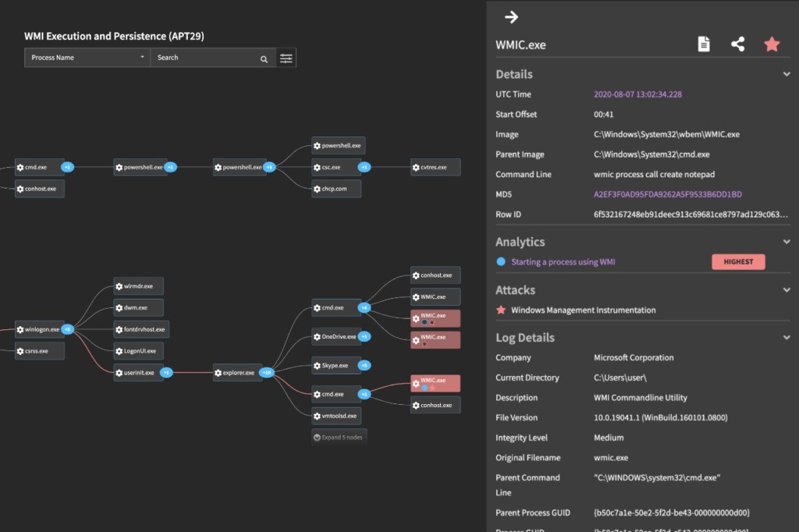Collapse the Details section chevron
Viewport: 799px width, 532px height.
pyautogui.click(x=787, y=74)
